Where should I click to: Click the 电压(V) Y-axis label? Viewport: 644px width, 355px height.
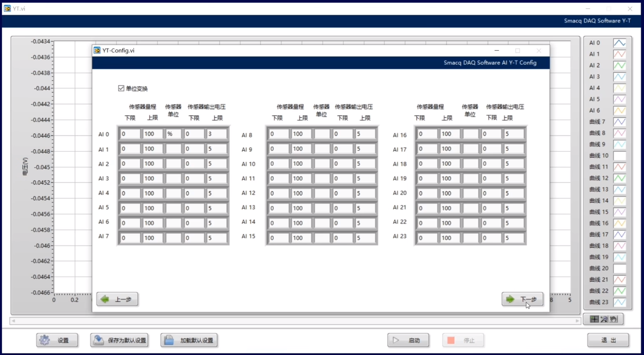[25, 167]
